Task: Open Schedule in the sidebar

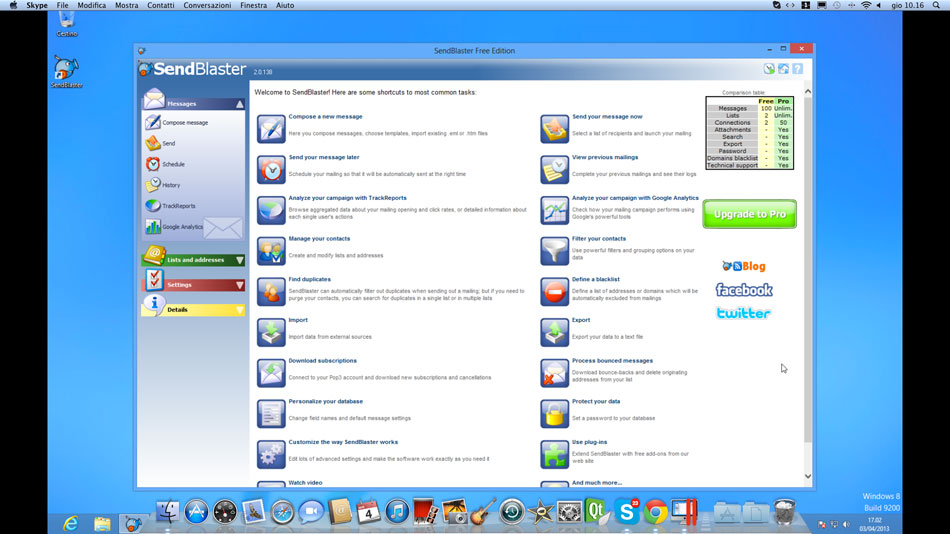Action: click(x=165, y=164)
